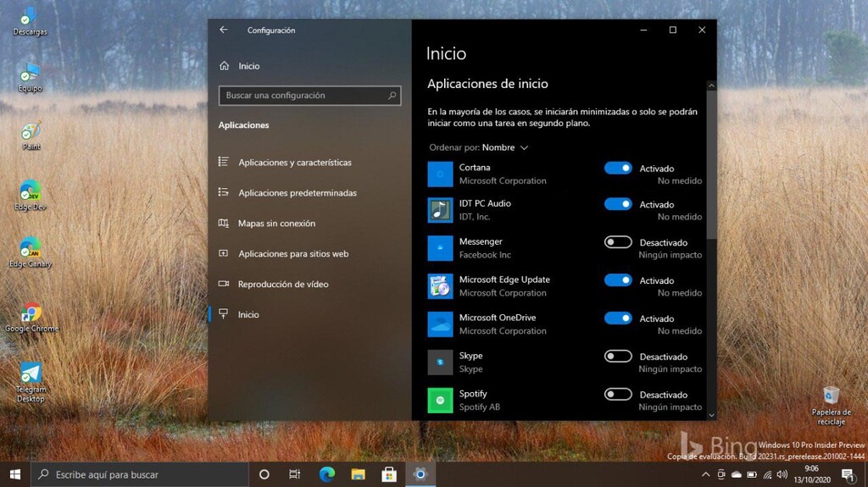Select Telegram Desktop shortcut
Screen dimensions: 868x487
click(x=31, y=383)
